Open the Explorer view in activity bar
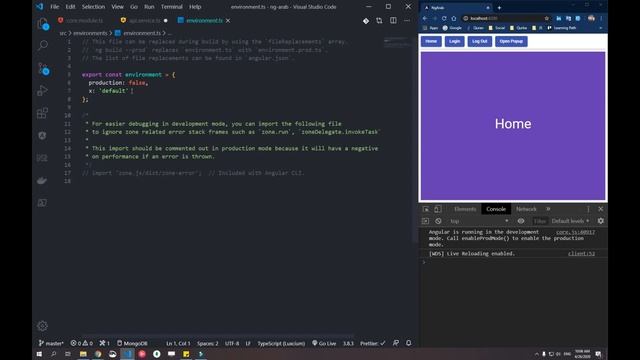640x360 pixels. [x=42, y=24]
